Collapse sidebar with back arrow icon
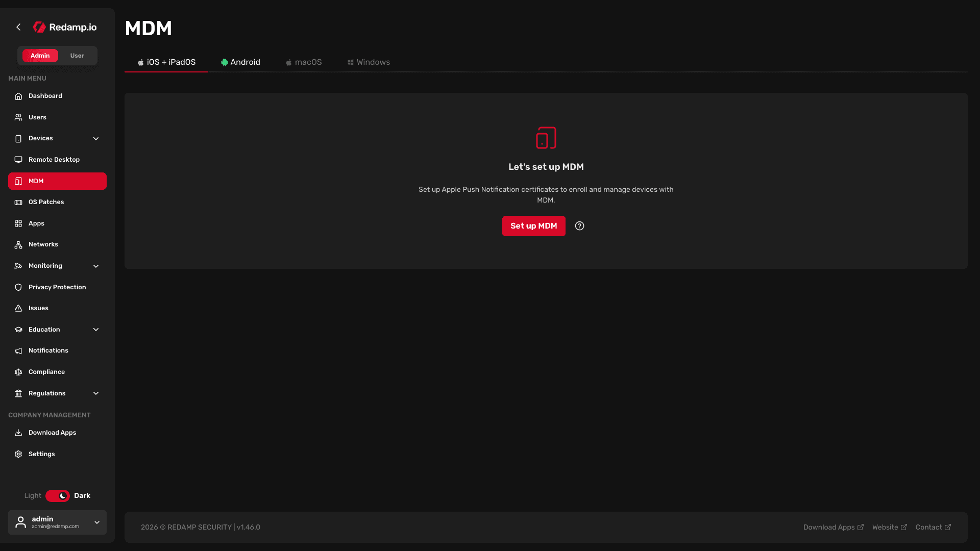This screenshot has height=551, width=980. [x=18, y=27]
